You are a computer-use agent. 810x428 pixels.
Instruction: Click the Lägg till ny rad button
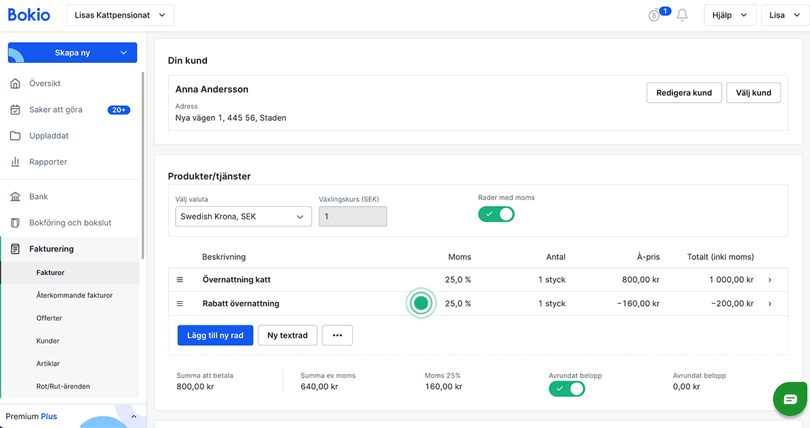214,335
